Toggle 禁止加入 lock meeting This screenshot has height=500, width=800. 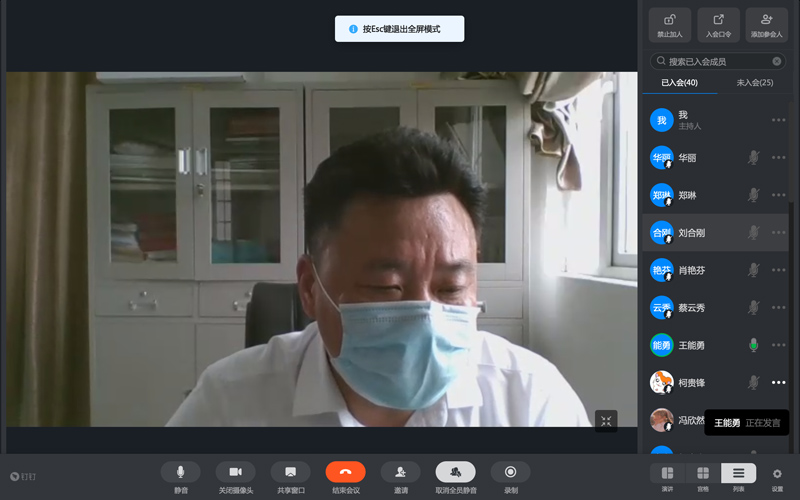(x=669, y=25)
